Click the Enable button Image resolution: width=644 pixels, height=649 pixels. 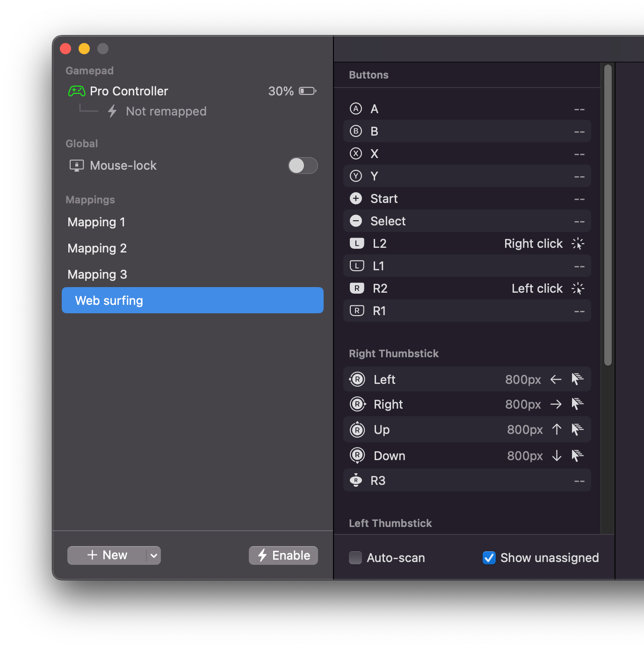283,555
